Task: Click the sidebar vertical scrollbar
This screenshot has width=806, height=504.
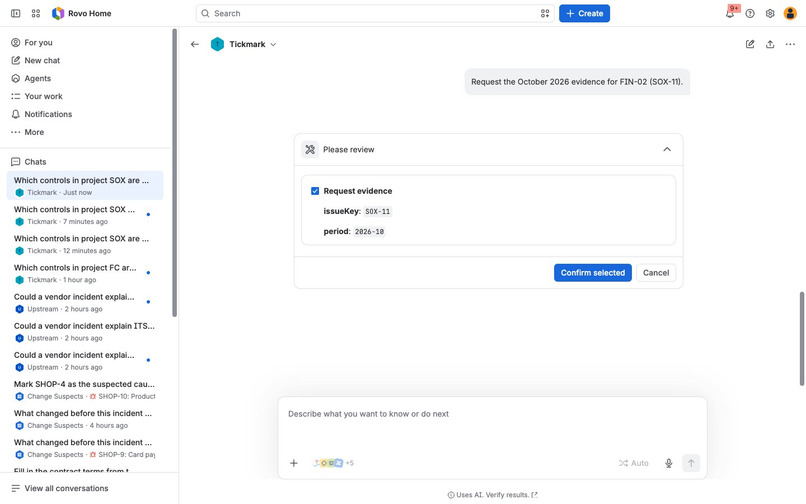Action: click(174, 172)
